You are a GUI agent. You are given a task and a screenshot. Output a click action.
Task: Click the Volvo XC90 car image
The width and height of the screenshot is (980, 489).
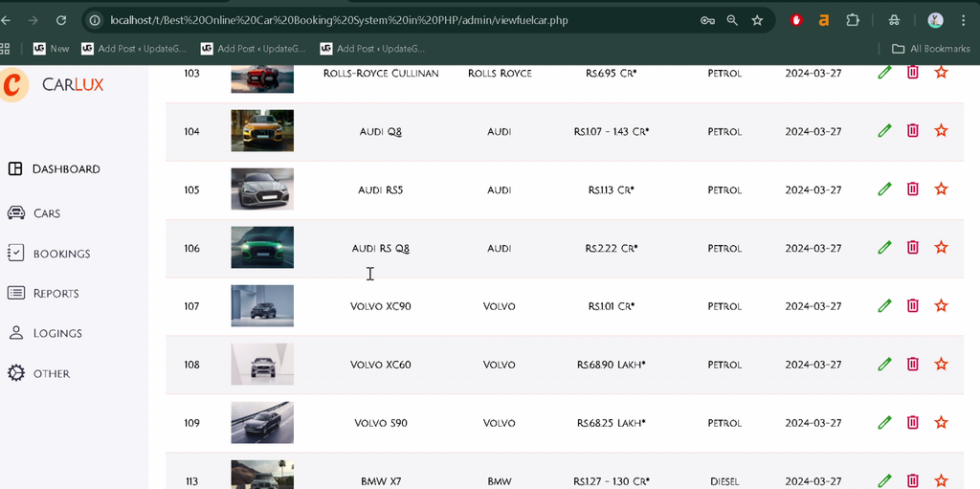coord(262,306)
